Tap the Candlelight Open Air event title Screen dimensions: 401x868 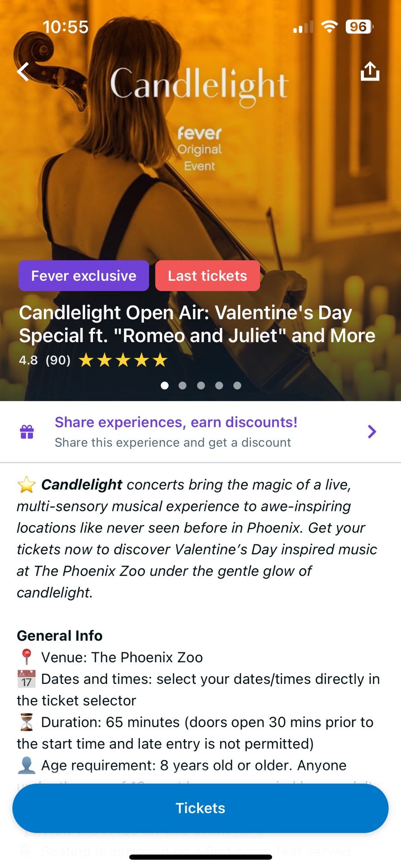tap(197, 324)
